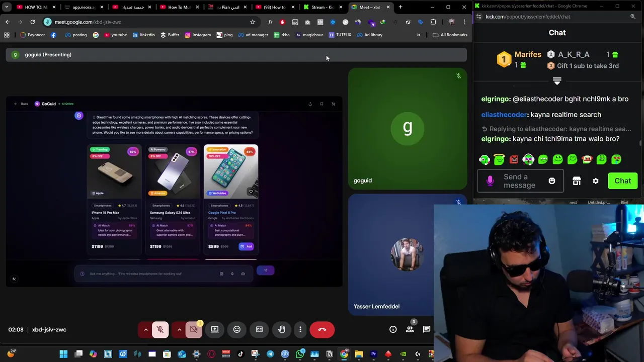Expand audio settings arrow beside microphone
The image size is (644, 362).
(146, 330)
